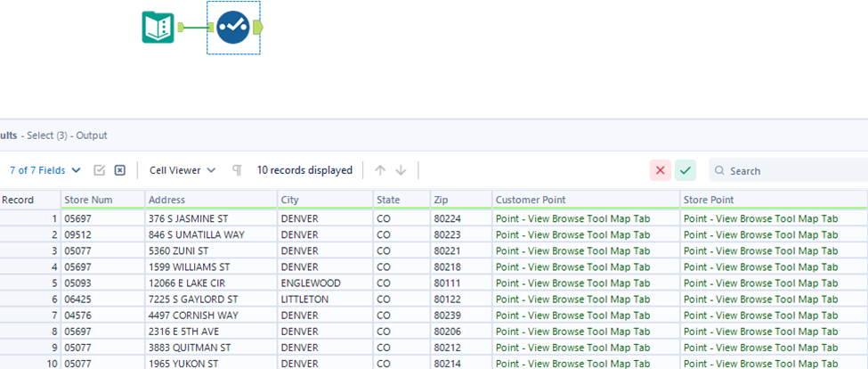This screenshot has height=369, width=868.
Task: Click the deselect all fields icon
Action: point(119,170)
